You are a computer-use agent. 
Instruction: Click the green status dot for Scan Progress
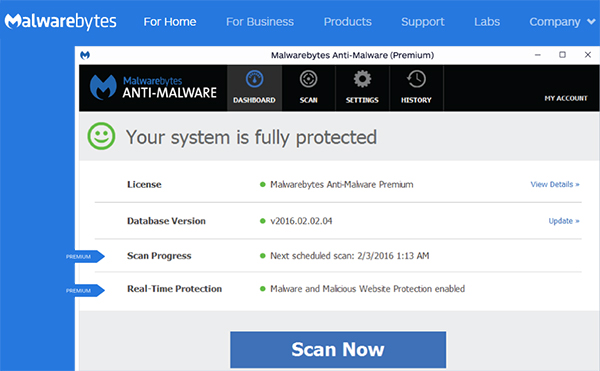click(262, 255)
